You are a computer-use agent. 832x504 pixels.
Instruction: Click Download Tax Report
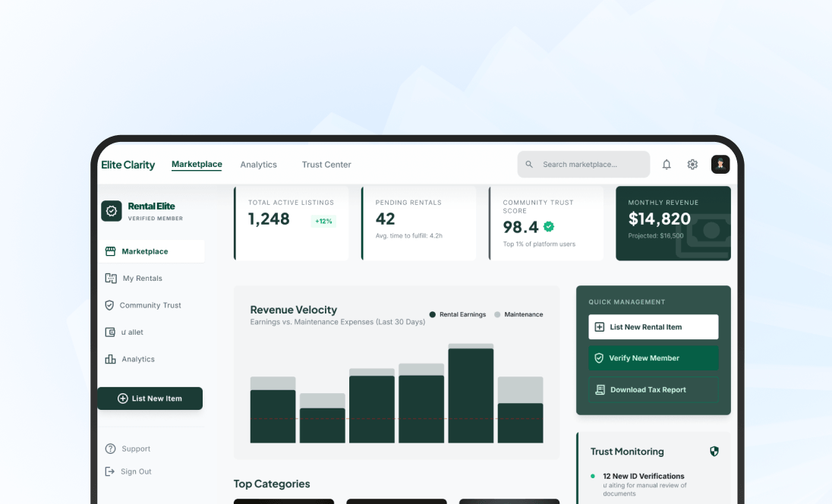(x=653, y=389)
